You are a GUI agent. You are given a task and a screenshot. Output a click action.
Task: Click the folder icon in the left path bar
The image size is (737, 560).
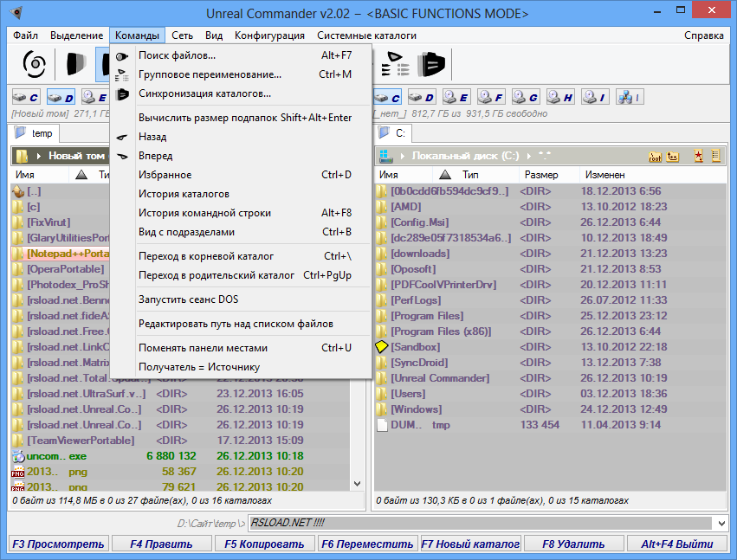coord(23,156)
